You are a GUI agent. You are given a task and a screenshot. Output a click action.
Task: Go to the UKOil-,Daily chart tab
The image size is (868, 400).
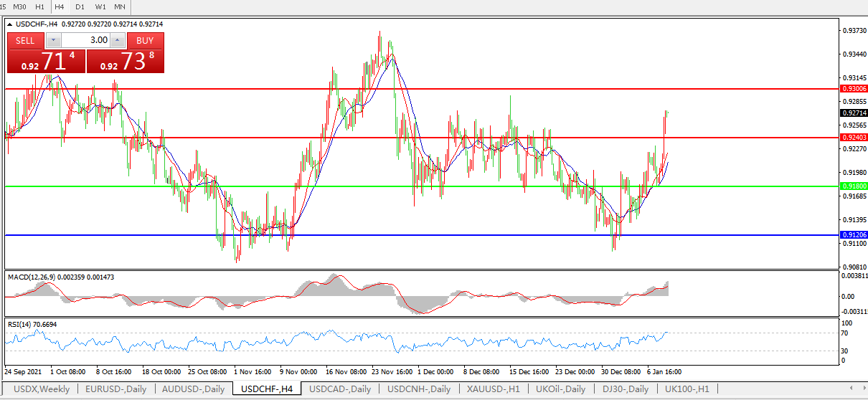click(562, 389)
